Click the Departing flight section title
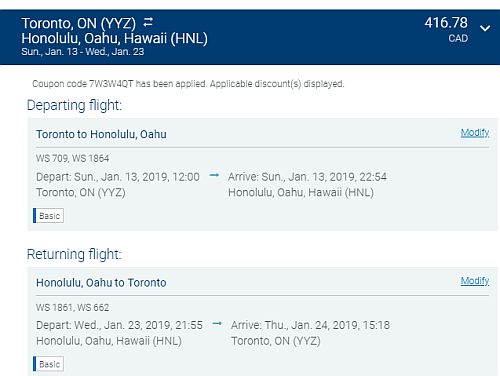500x376 pixels. click(x=74, y=105)
